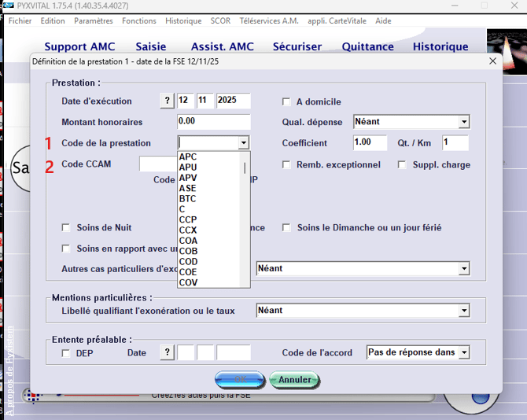Click the Entente préalable date question-mark button
This screenshot has width=527, height=420.
[x=167, y=352]
